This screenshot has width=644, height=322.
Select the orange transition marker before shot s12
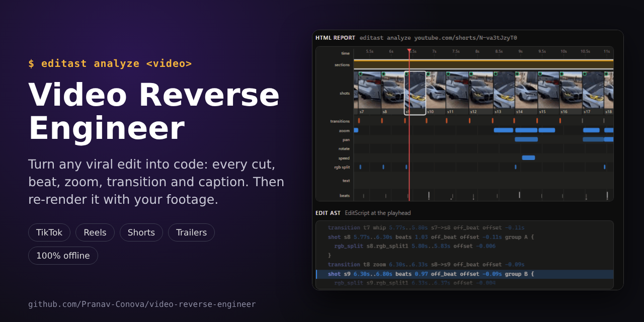pos(469,121)
